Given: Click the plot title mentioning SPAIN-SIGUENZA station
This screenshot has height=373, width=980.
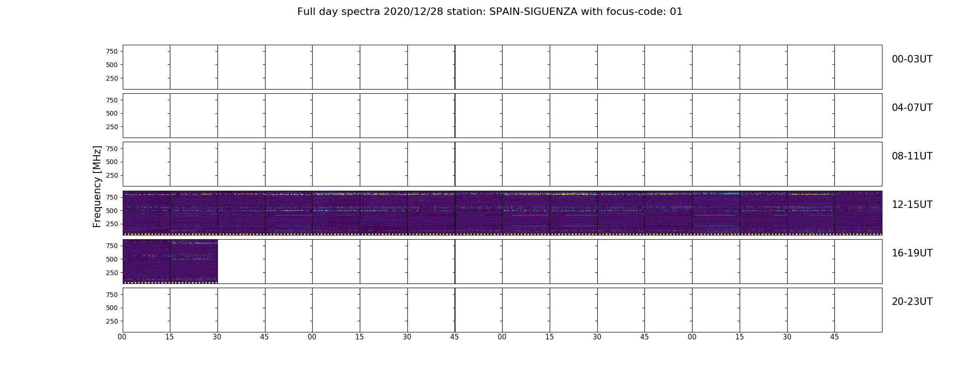Looking at the screenshot, I should [490, 12].
